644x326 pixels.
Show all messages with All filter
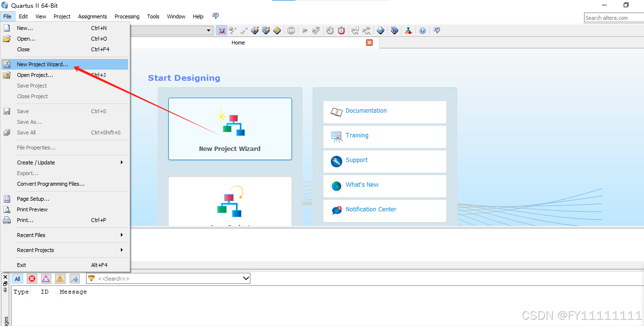tap(17, 279)
